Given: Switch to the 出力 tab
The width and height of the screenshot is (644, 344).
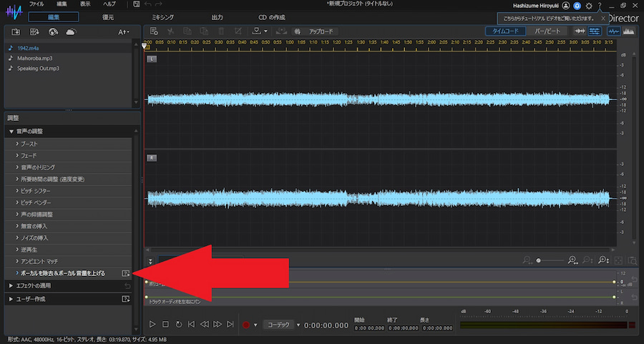Looking at the screenshot, I should click(x=218, y=17).
